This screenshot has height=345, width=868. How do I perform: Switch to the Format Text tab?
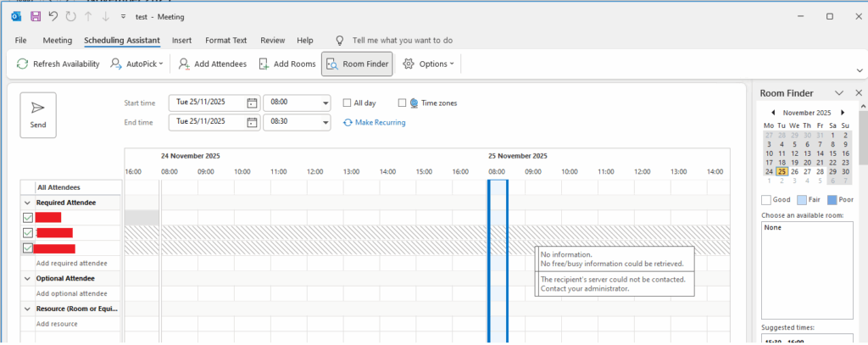(225, 40)
